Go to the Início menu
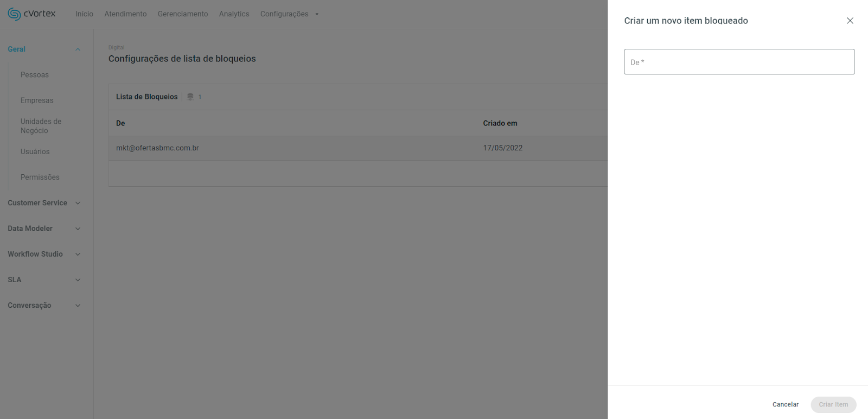868x419 pixels. (84, 14)
